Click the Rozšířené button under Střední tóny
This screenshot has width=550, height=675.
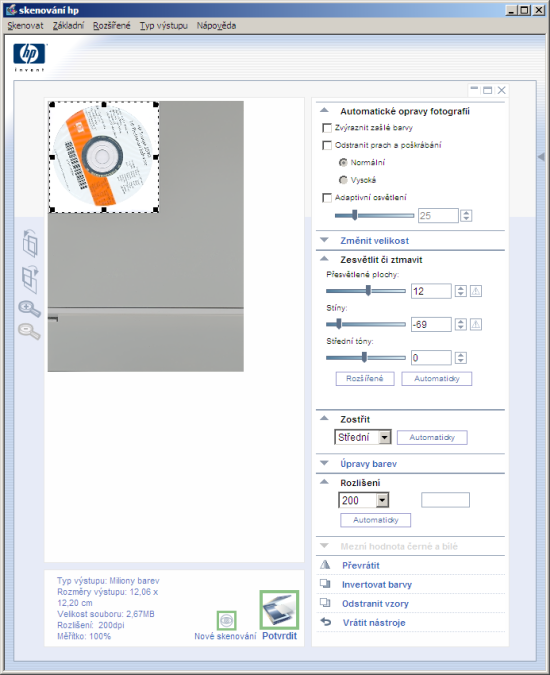click(x=365, y=378)
